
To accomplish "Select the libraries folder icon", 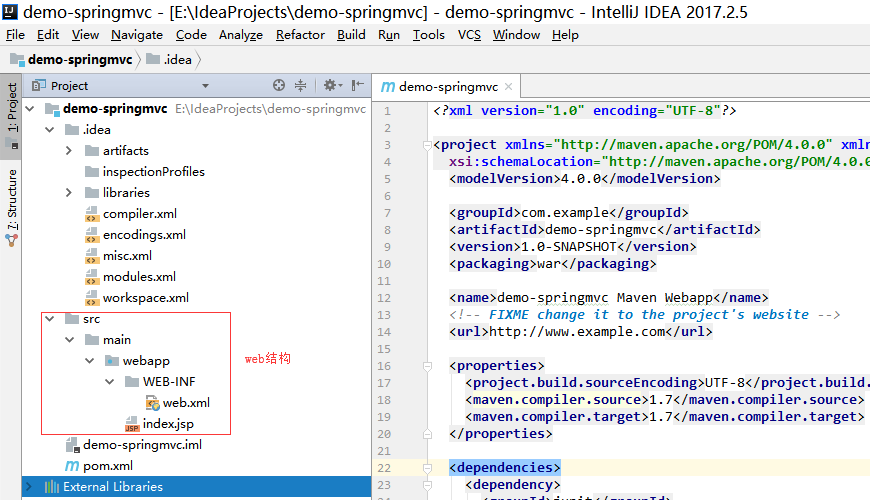I will point(92,193).
